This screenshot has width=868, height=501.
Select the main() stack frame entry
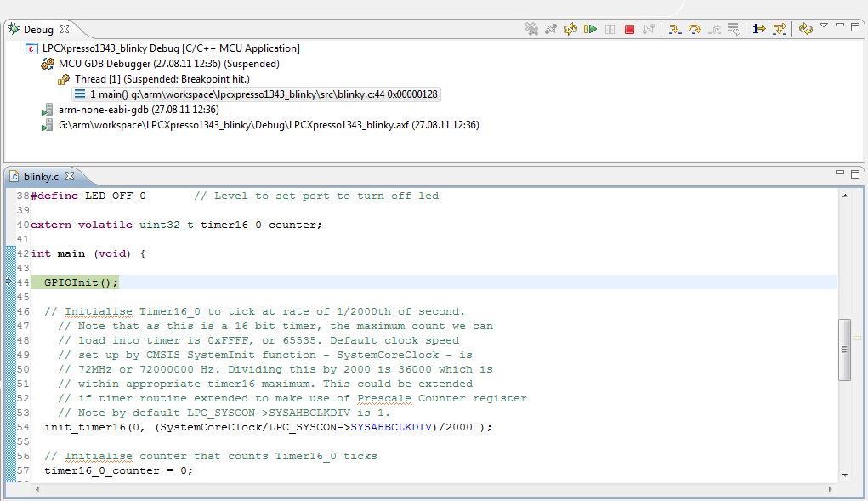[264, 94]
